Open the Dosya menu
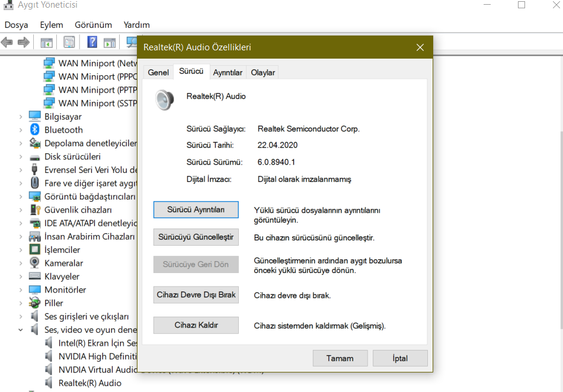 point(16,25)
